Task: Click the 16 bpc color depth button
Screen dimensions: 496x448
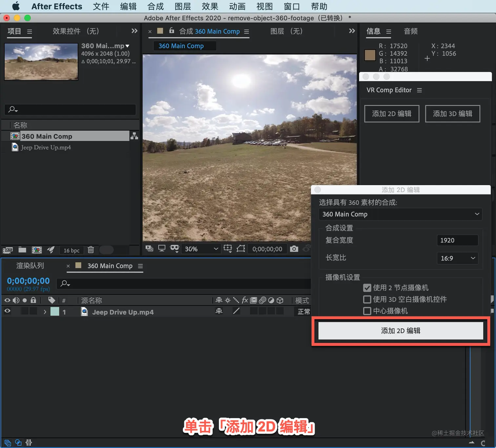Action: [x=72, y=250]
